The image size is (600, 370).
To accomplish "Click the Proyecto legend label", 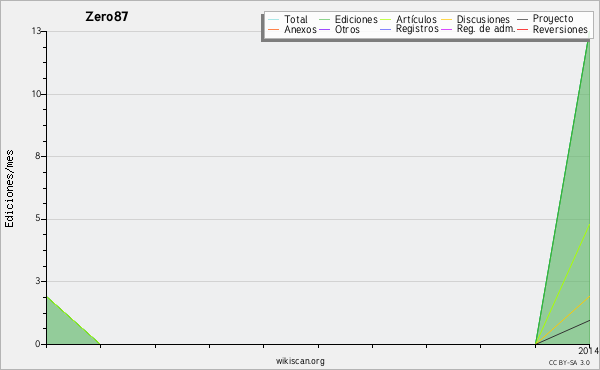I will coord(553,19).
